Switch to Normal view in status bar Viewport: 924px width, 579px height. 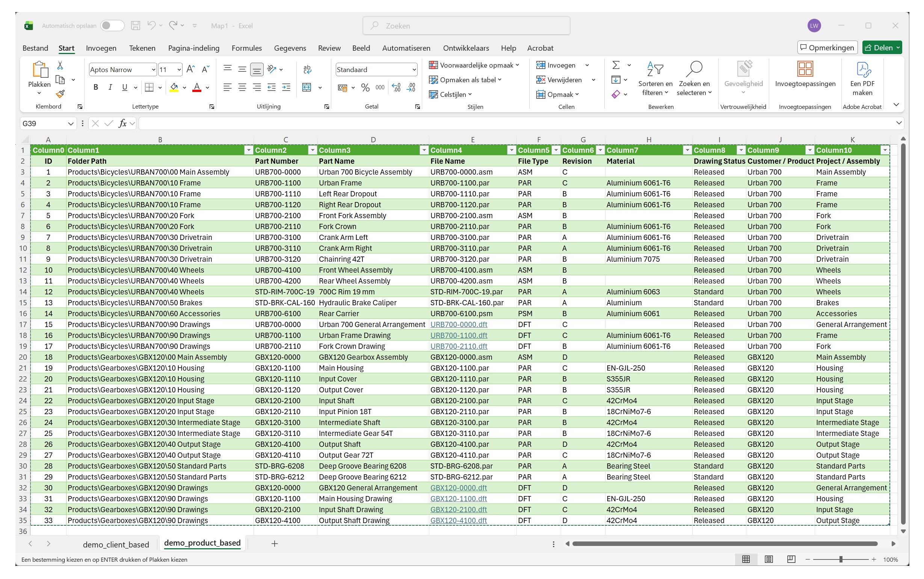(746, 559)
